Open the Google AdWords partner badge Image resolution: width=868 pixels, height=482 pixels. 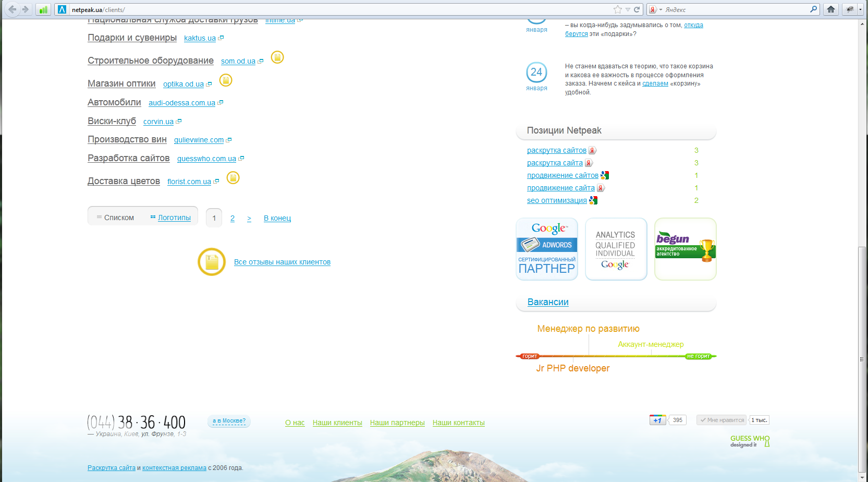click(x=547, y=249)
